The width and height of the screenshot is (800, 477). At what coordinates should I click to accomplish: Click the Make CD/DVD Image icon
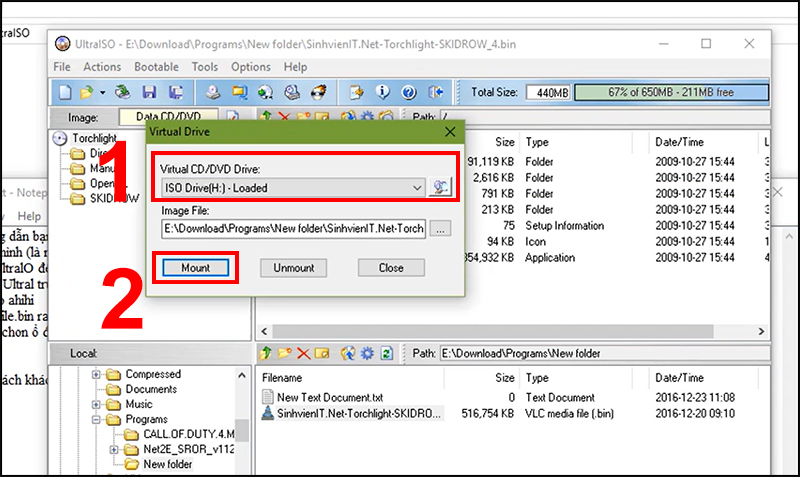point(213,92)
